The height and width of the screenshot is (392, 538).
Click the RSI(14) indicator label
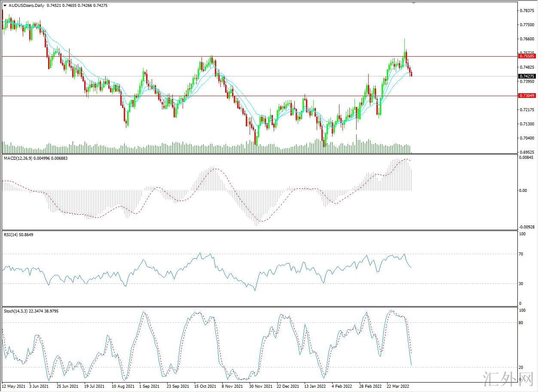click(12, 234)
